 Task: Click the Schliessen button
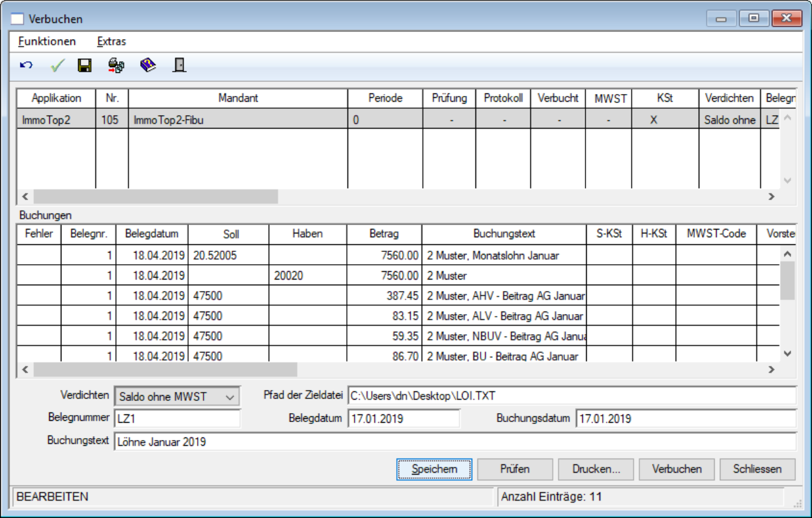tap(758, 469)
